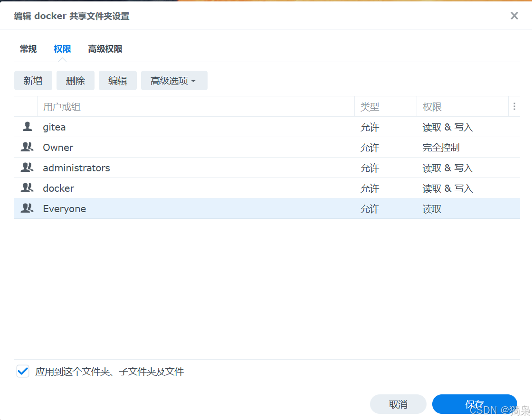This screenshot has width=532, height=420.
Task: Click the administrators group icon
Action: 27,168
